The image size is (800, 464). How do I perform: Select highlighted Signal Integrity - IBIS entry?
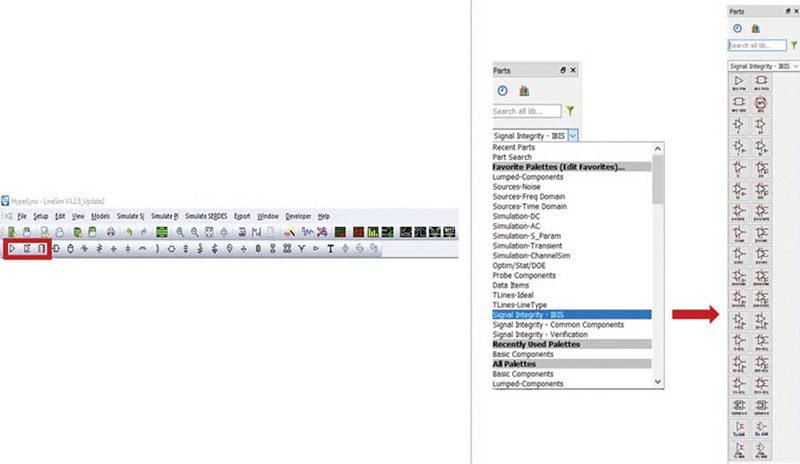[x=571, y=314]
